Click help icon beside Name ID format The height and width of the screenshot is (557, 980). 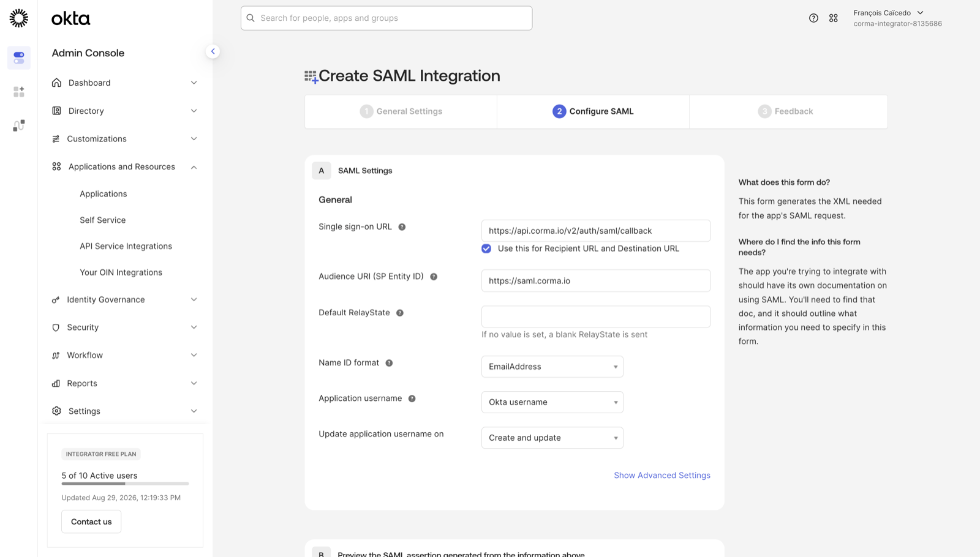389,363
